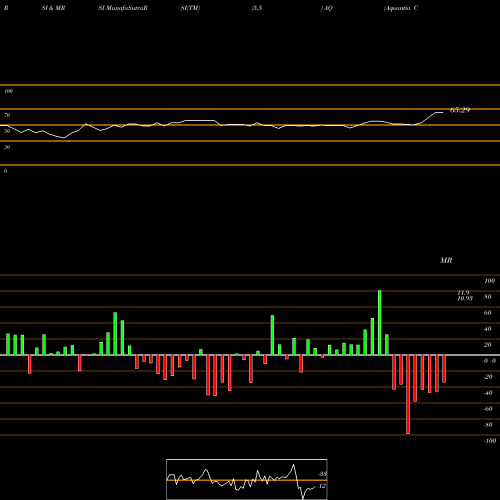
Task: Click the ") AQ" ticker text
Action: (326, 8)
